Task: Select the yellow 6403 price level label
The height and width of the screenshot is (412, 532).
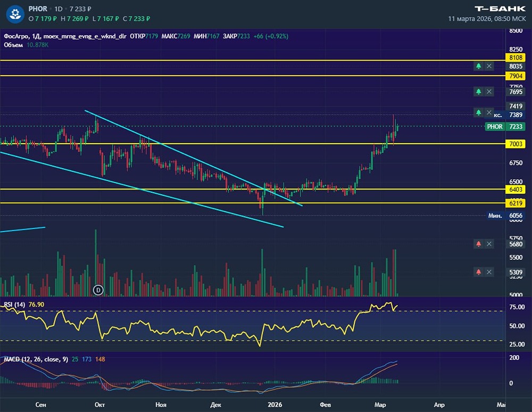Action: tap(516, 189)
